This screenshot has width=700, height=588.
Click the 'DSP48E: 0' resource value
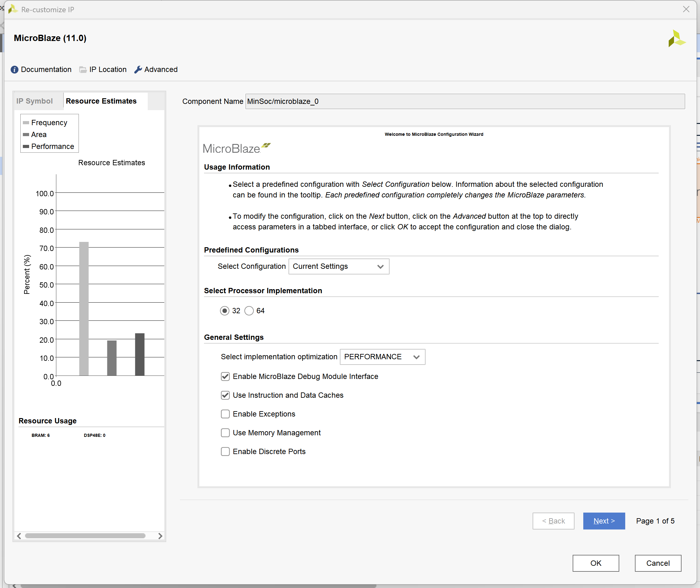[95, 435]
